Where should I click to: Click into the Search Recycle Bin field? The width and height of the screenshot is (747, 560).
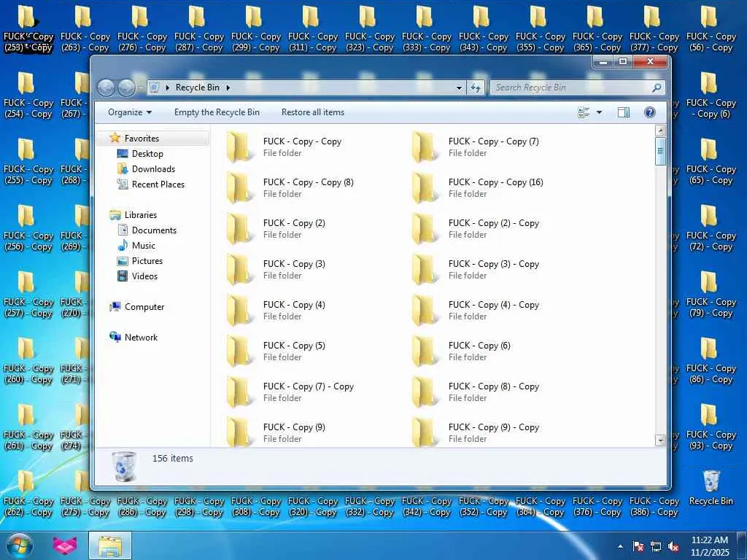[572, 87]
